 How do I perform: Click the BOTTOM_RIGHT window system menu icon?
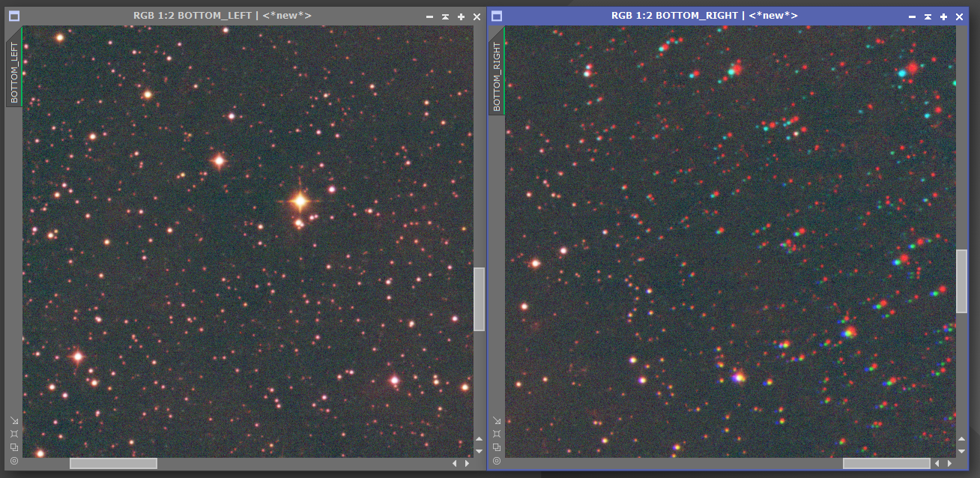click(497, 16)
